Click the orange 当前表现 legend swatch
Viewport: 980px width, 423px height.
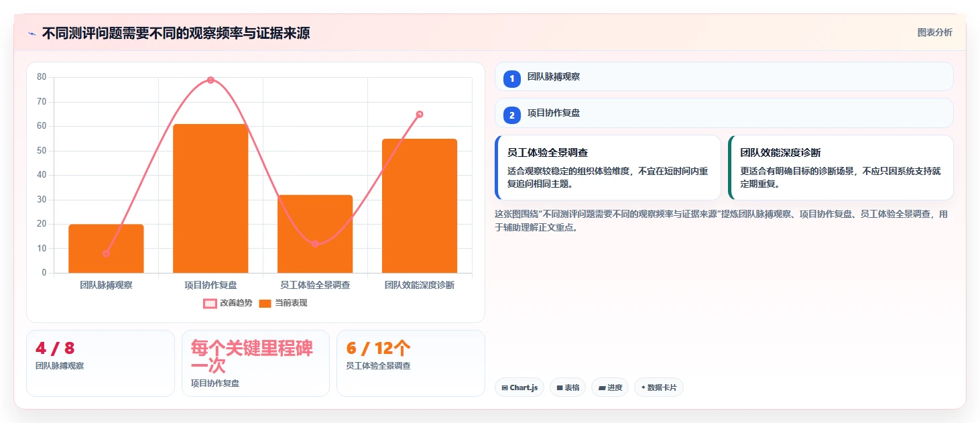point(265,303)
